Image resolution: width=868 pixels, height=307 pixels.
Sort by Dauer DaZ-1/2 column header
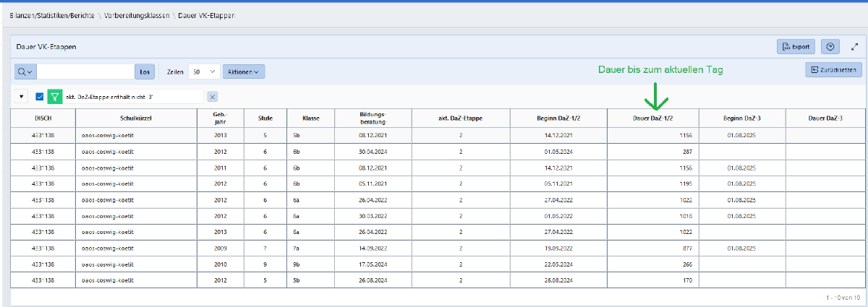pyautogui.click(x=653, y=118)
